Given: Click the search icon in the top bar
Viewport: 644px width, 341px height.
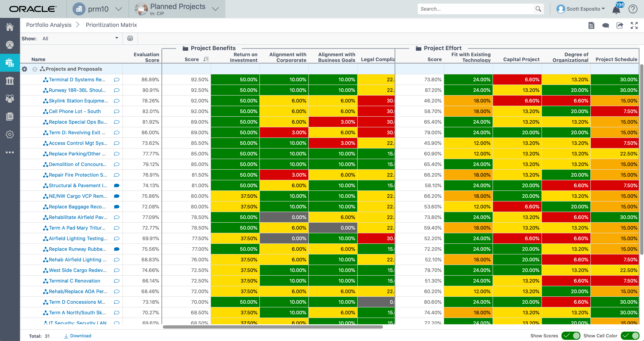Looking at the screenshot, I should pyautogui.click(x=538, y=9).
